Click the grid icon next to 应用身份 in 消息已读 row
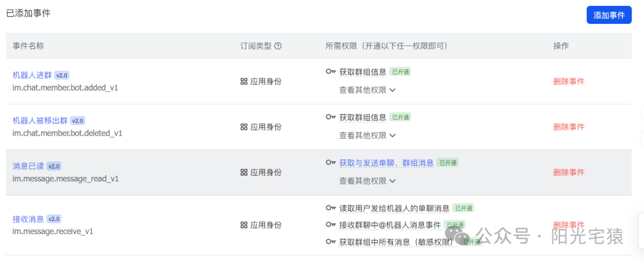The height and width of the screenshot is (262, 644). point(243,172)
